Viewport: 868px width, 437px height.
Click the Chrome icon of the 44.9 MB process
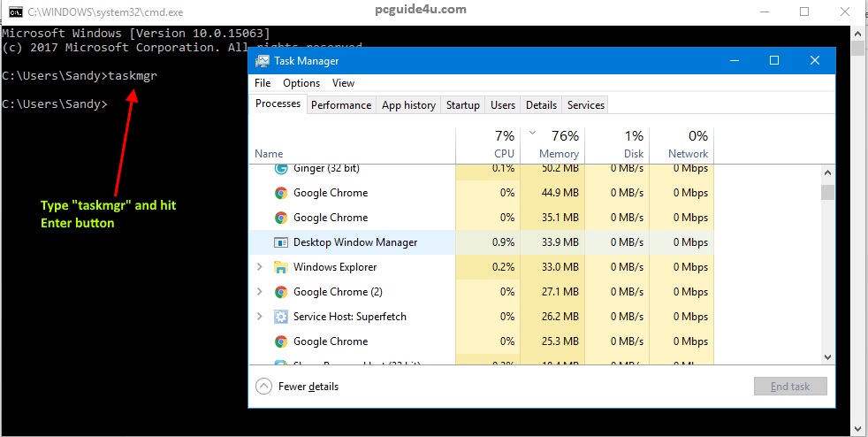pos(281,193)
